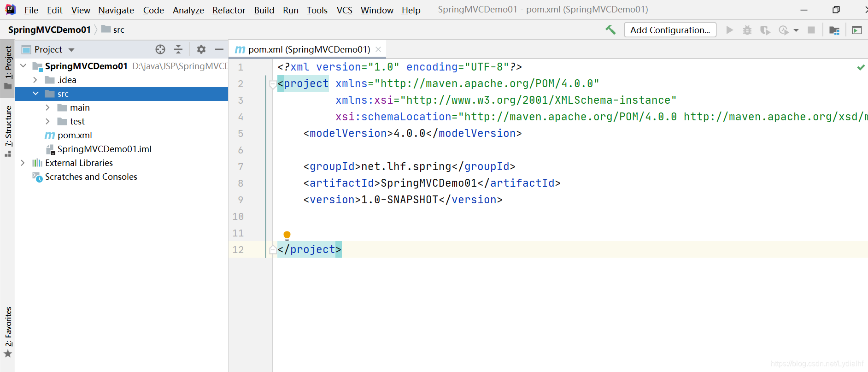
Task: Expand External Libraries node
Action: [x=23, y=163]
